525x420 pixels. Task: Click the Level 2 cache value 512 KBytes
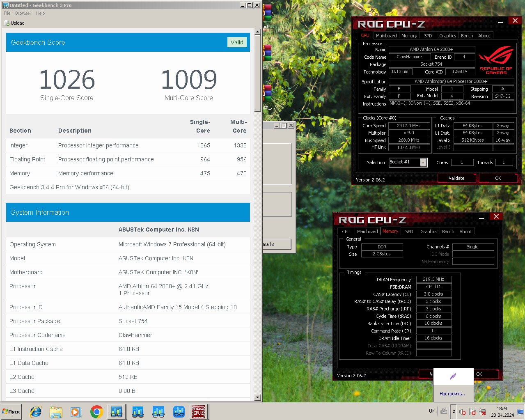tap(472, 140)
